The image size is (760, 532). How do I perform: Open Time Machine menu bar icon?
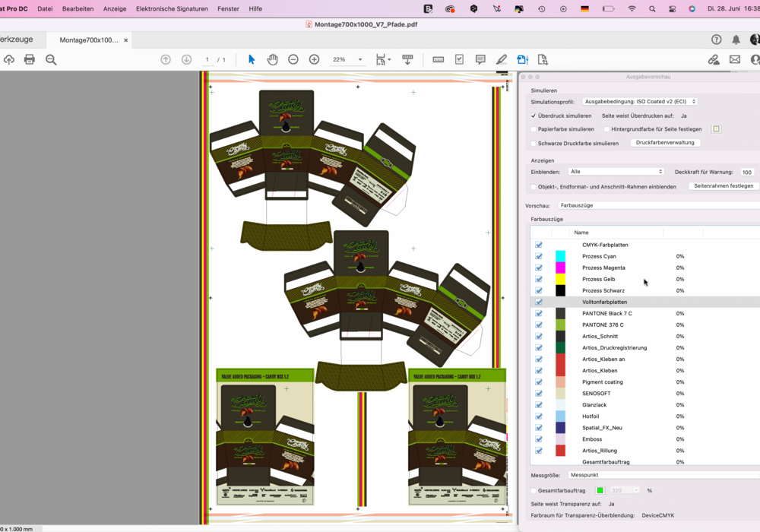pos(541,8)
